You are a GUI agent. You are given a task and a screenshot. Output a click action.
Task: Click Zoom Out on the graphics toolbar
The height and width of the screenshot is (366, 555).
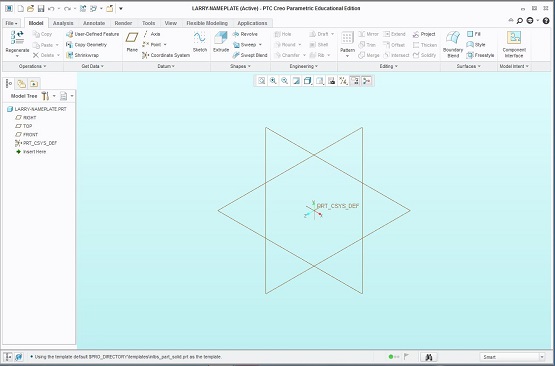pyautogui.click(x=284, y=81)
